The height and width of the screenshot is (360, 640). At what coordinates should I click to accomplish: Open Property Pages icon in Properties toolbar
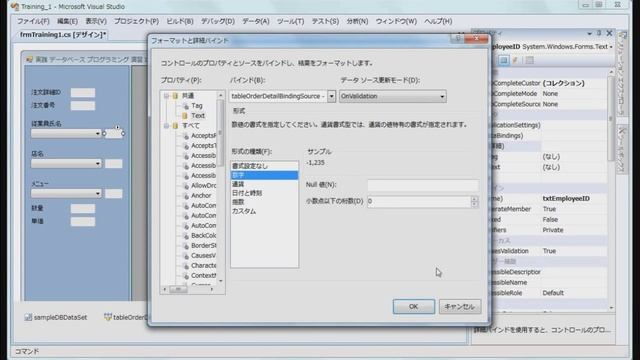coord(529,60)
